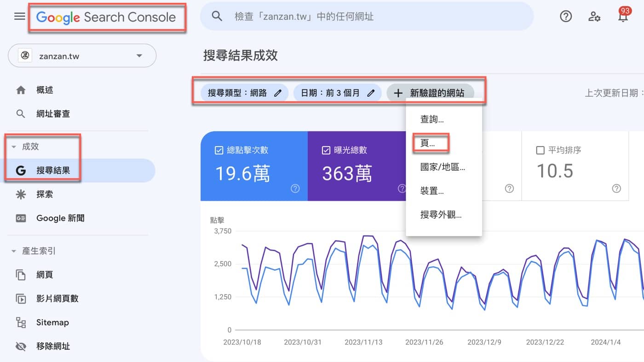The height and width of the screenshot is (362, 644).
Task: Open the hamburger main menu
Action: pos(19,17)
